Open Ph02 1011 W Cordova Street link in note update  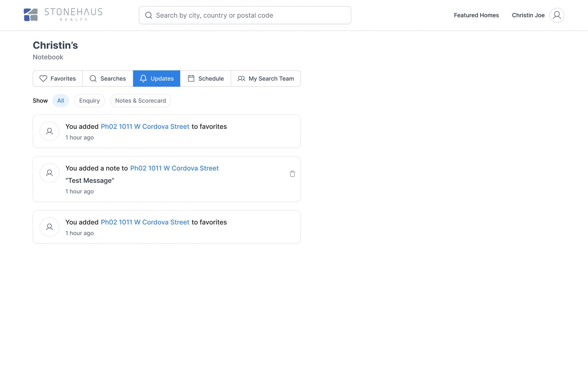pyautogui.click(x=174, y=168)
